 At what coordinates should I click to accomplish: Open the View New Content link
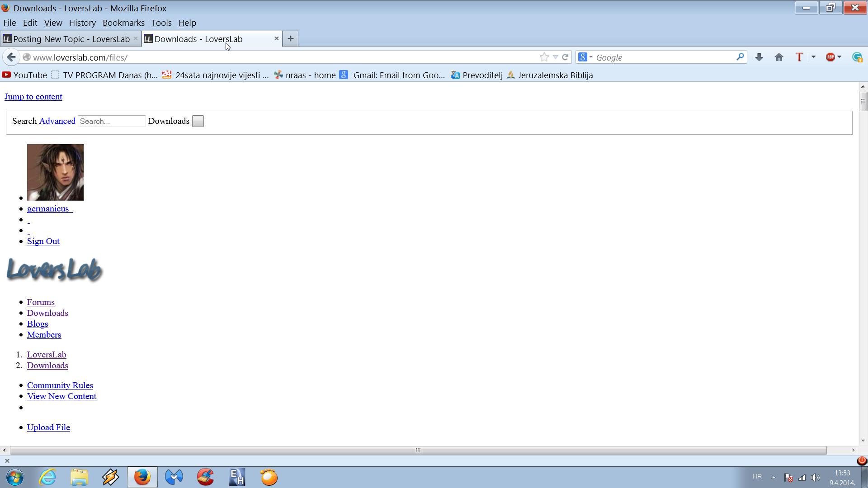tap(61, 396)
